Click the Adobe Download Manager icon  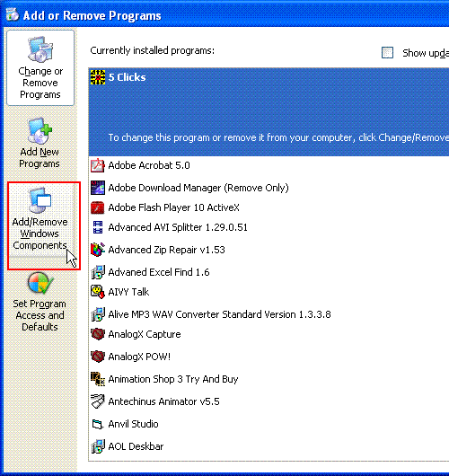(x=98, y=188)
